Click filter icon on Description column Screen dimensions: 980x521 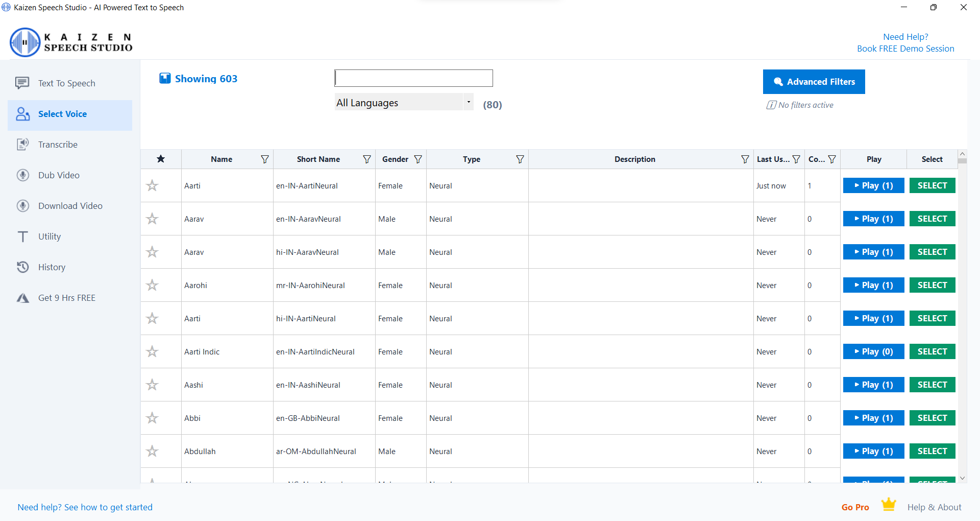(745, 159)
